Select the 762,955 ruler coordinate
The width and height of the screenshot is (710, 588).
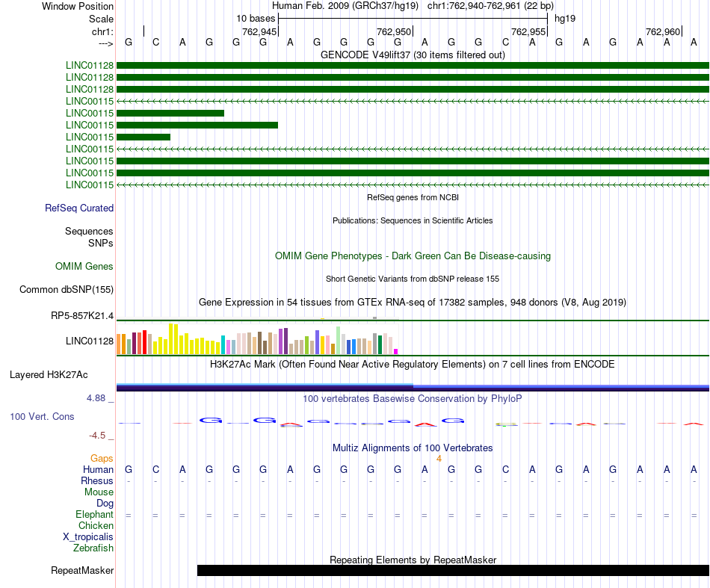point(528,31)
